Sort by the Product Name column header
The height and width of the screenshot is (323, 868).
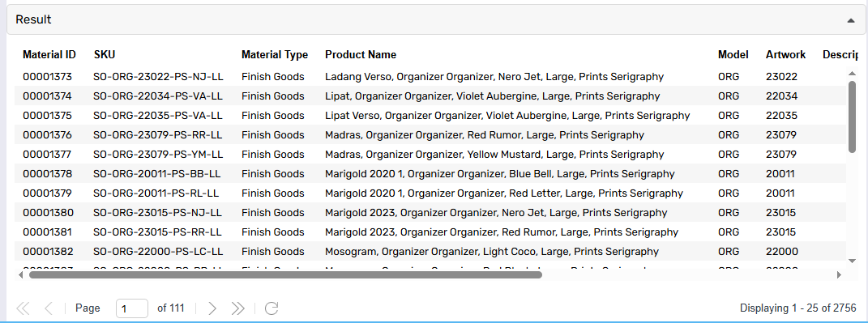[x=361, y=55]
